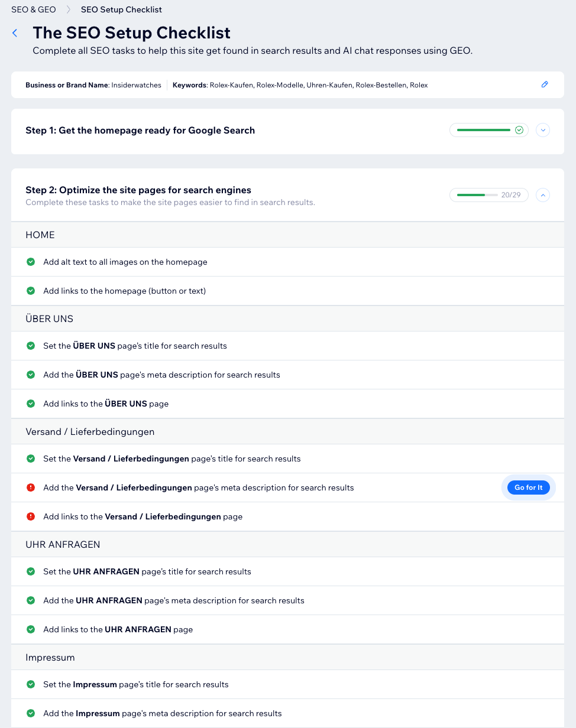Open 'Set the ÜBER UNS page's title' task
576x728 pixels.
pos(135,346)
